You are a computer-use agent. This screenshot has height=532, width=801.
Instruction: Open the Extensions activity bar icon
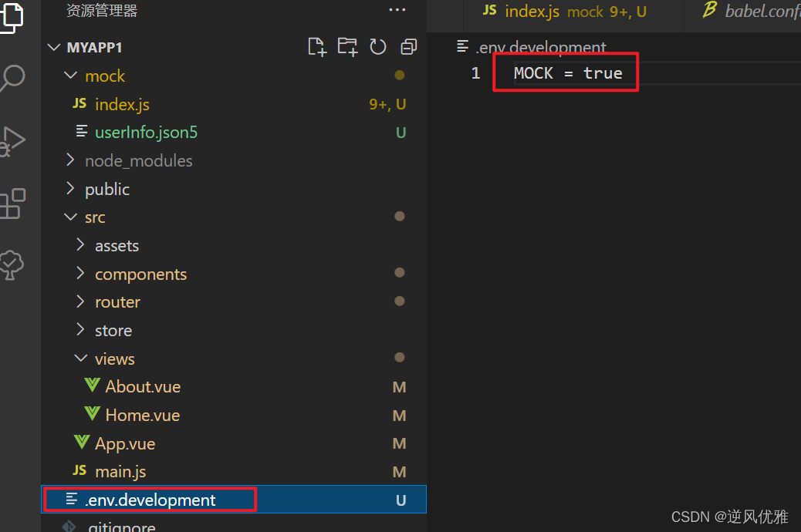click(12, 204)
